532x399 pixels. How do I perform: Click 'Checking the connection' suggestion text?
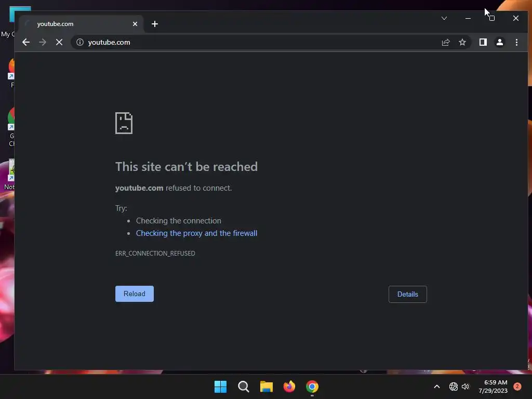click(x=179, y=221)
